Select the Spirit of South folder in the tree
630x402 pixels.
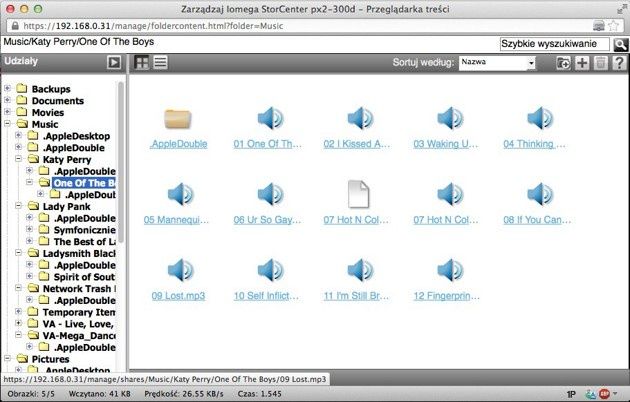click(x=84, y=277)
